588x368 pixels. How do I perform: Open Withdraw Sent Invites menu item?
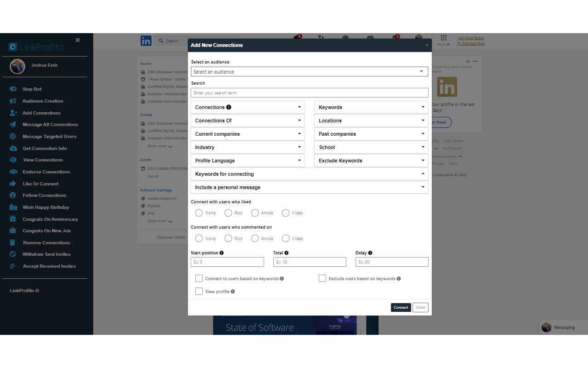(46, 254)
